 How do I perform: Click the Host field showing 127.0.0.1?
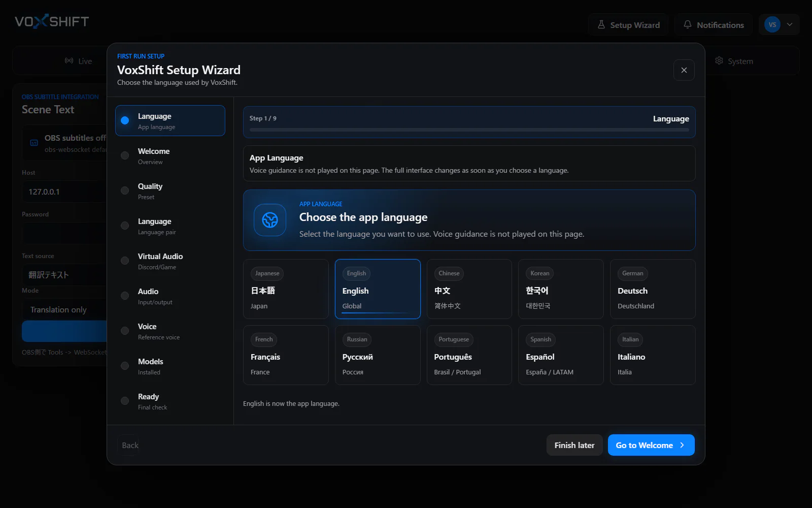[x=64, y=192]
